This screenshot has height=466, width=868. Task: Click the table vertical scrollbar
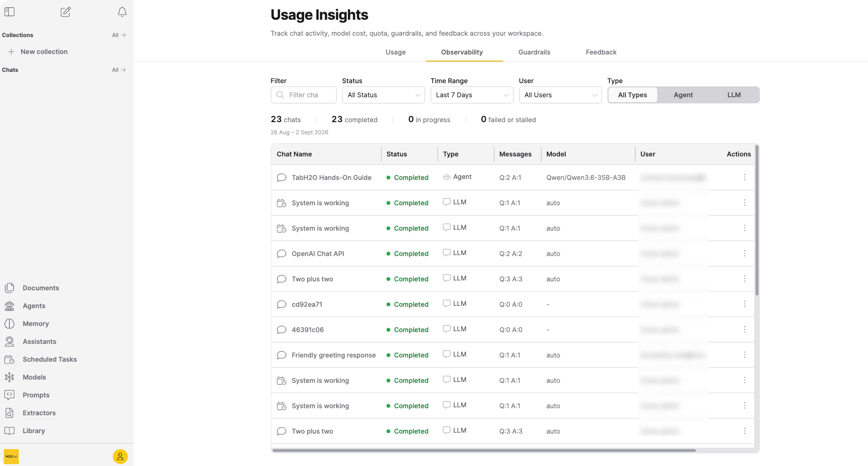(757, 220)
